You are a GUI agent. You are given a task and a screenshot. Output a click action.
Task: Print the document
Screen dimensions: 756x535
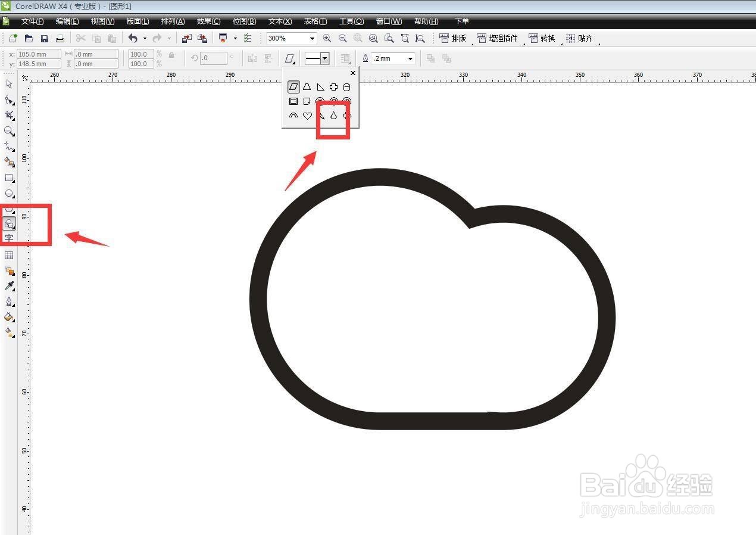(x=60, y=38)
